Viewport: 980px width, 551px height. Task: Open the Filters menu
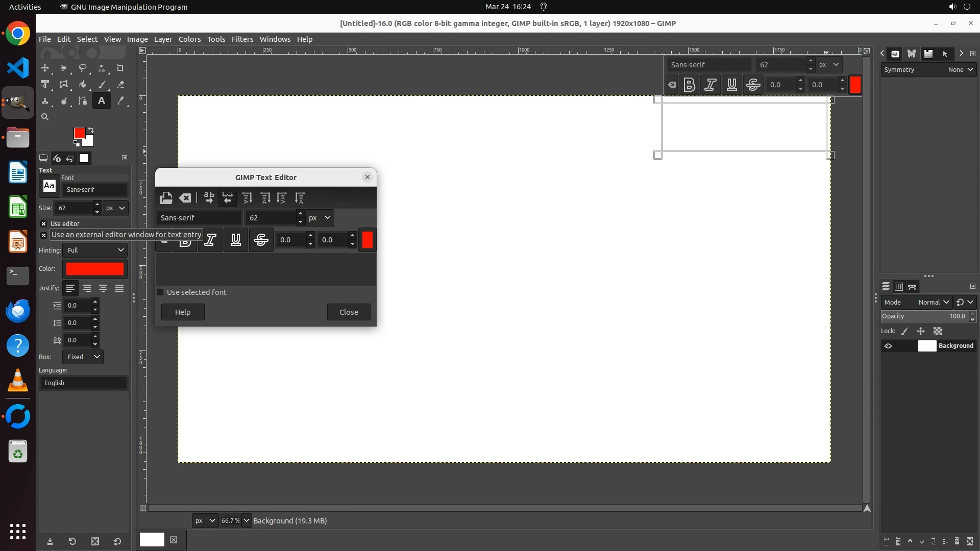click(x=242, y=39)
